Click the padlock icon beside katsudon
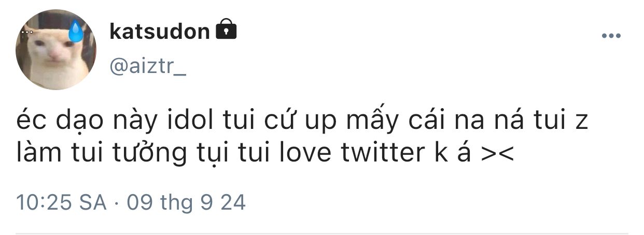Image resolution: width=644 pixels, height=235 pixels. (x=226, y=31)
